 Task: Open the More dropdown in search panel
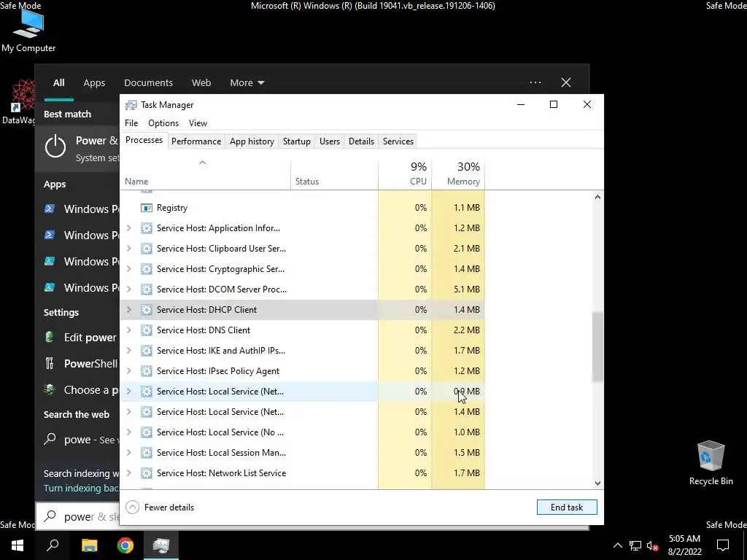click(x=247, y=83)
